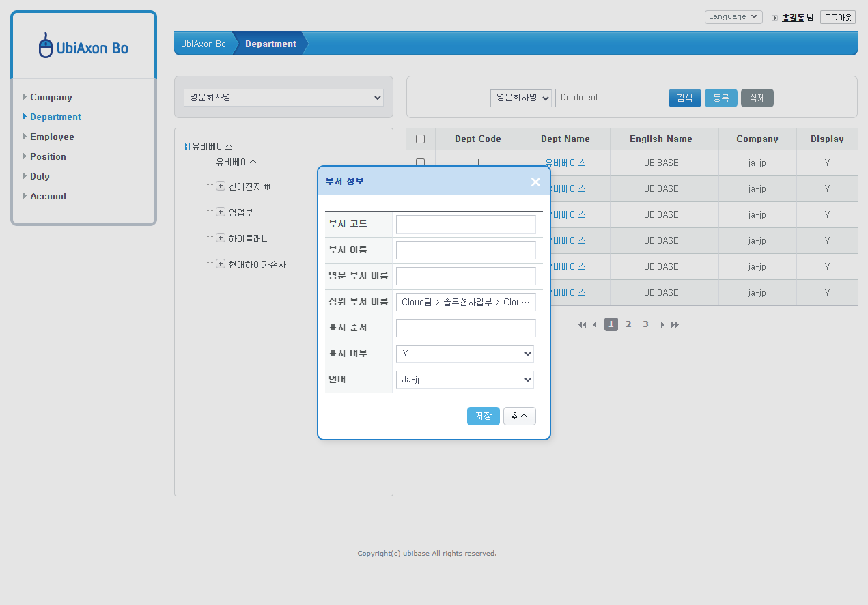Check the first row checkbox for Dept Code 1
This screenshot has width=868, height=605.
[x=421, y=163]
